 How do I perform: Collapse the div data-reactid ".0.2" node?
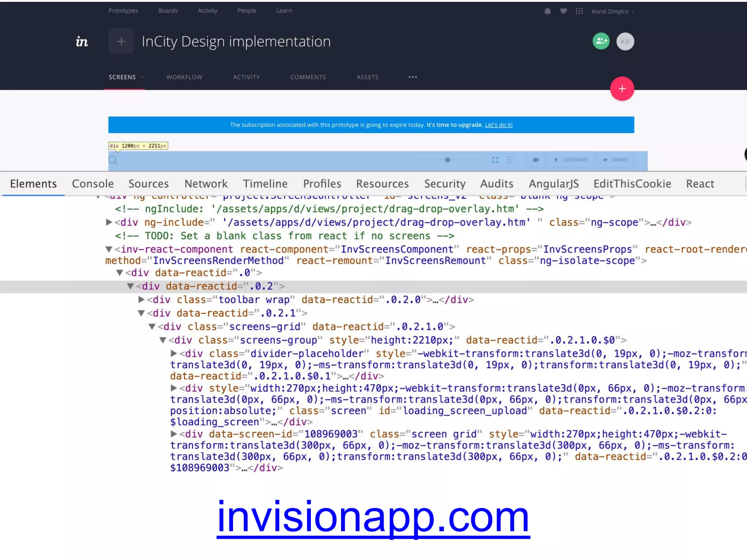[130, 286]
